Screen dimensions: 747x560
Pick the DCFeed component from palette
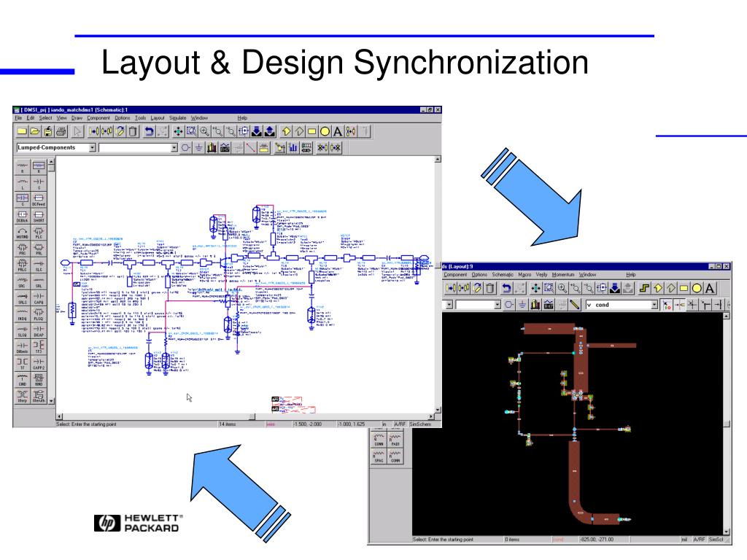(39, 200)
